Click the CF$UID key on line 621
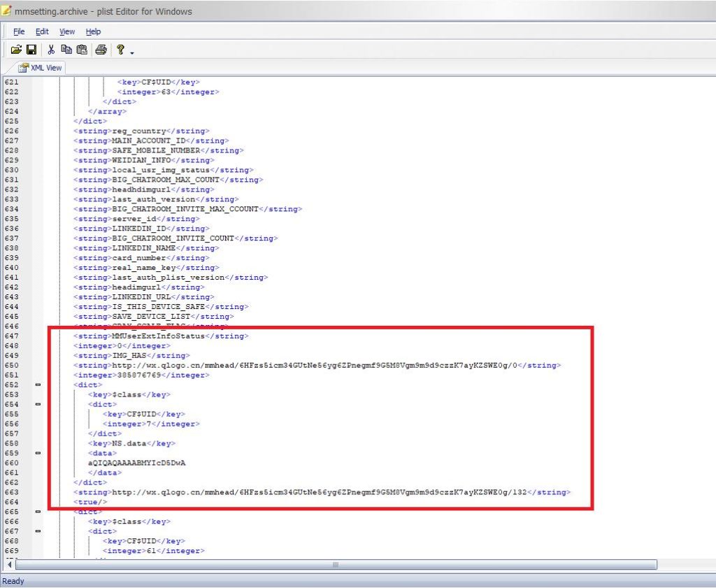Image resolution: width=716 pixels, height=588 pixels. pos(159,83)
